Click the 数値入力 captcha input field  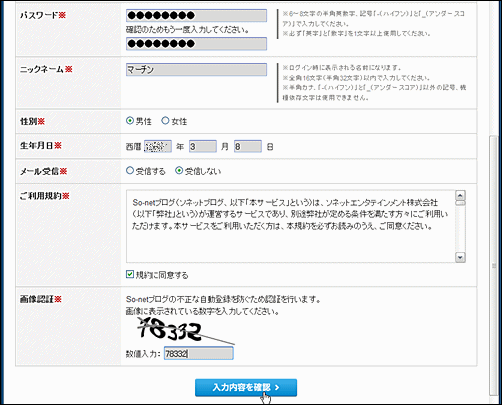[199, 353]
